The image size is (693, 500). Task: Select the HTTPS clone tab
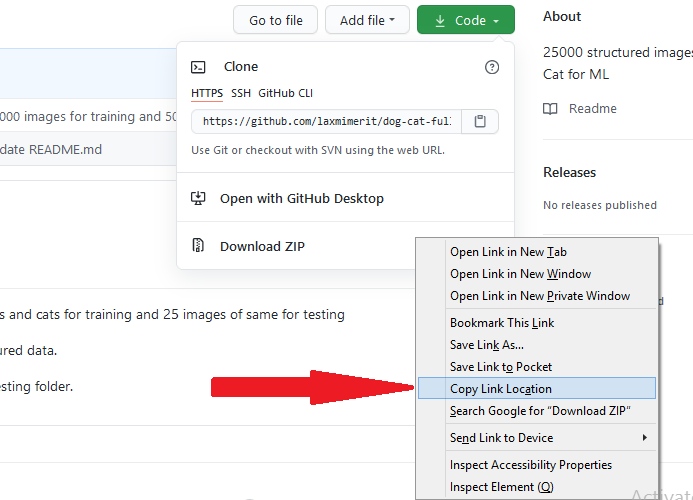[x=207, y=93]
